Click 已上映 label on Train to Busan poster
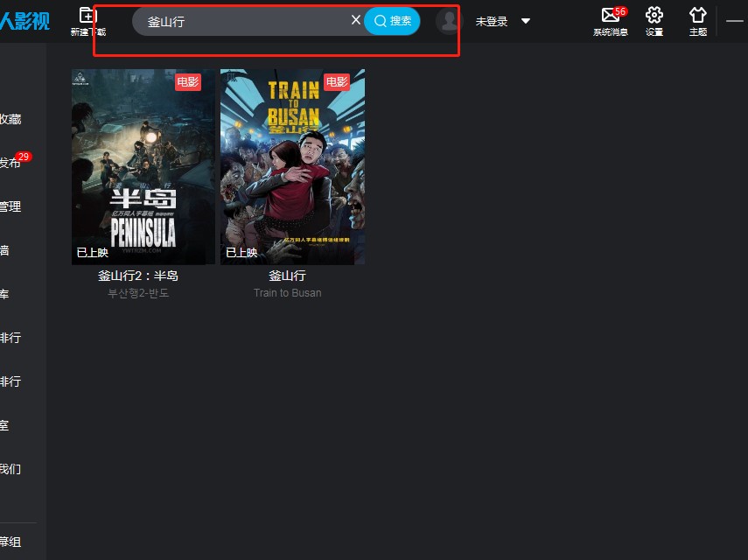This screenshot has height=560, width=748. point(241,252)
